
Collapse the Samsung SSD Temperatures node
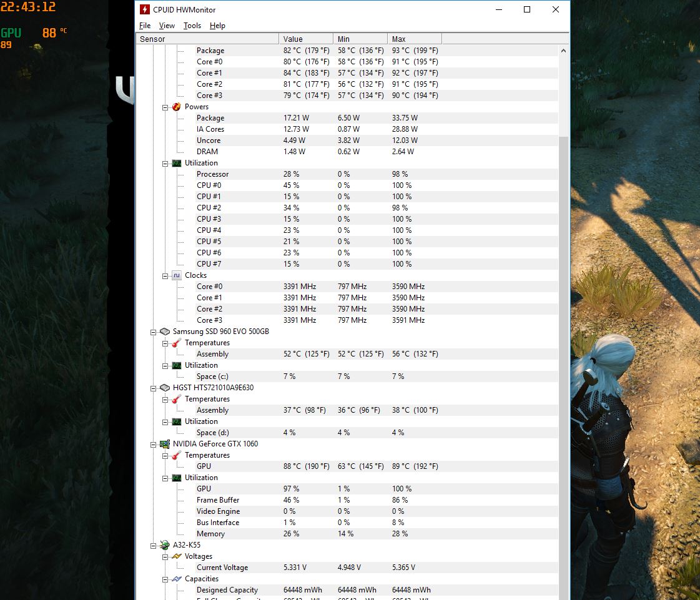(x=165, y=343)
